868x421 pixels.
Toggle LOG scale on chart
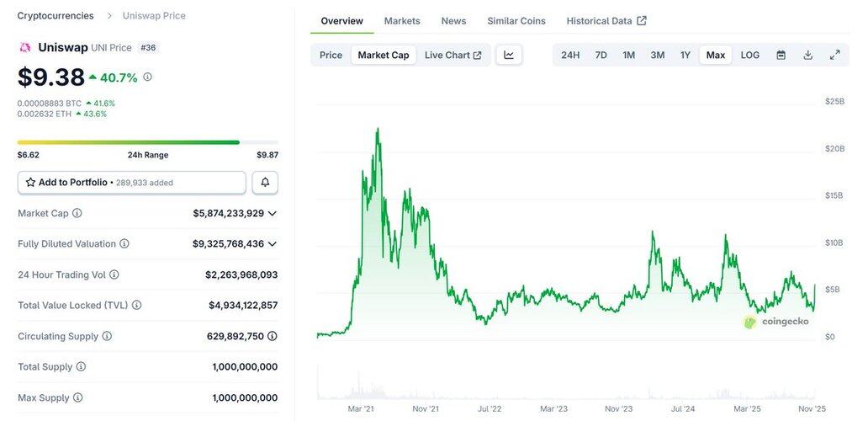749,55
